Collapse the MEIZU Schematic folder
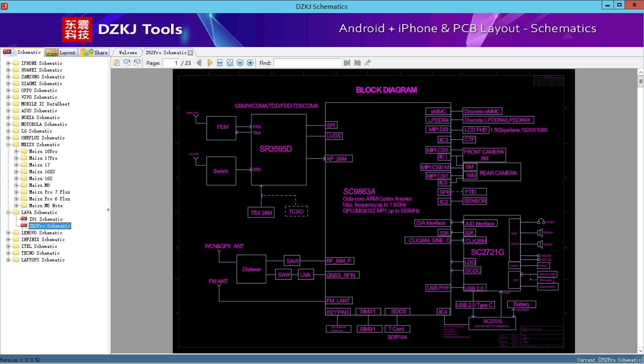Image resolution: width=644 pixels, height=364 pixels. coord(8,144)
